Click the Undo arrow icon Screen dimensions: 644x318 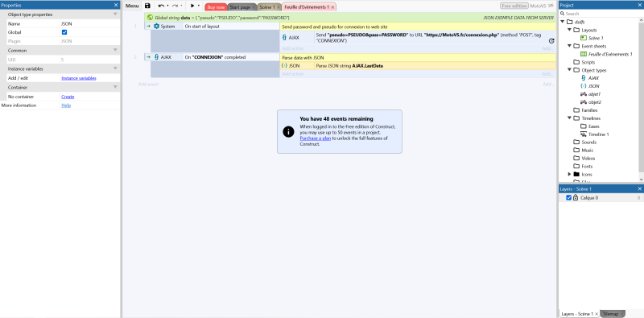point(162,6)
